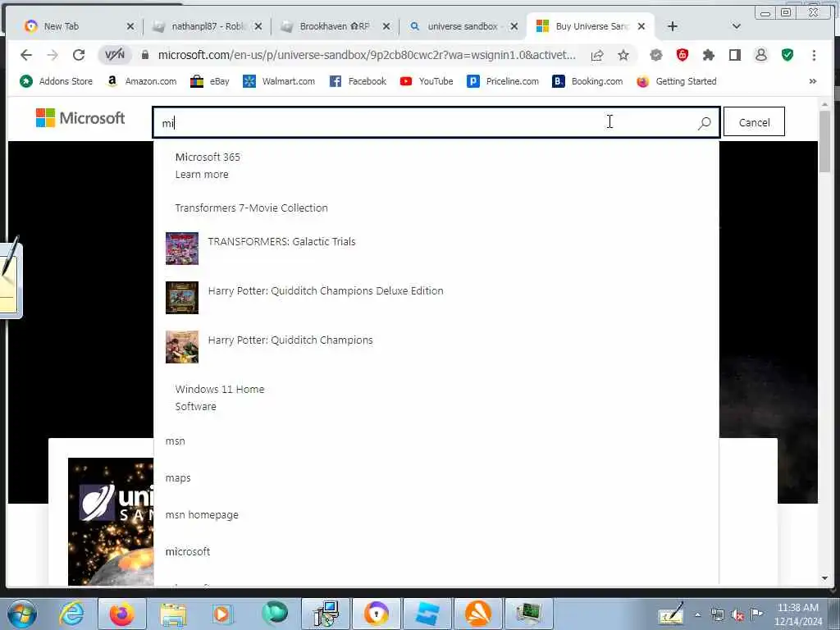Cancel the search
The width and height of the screenshot is (840, 630).
coord(754,122)
